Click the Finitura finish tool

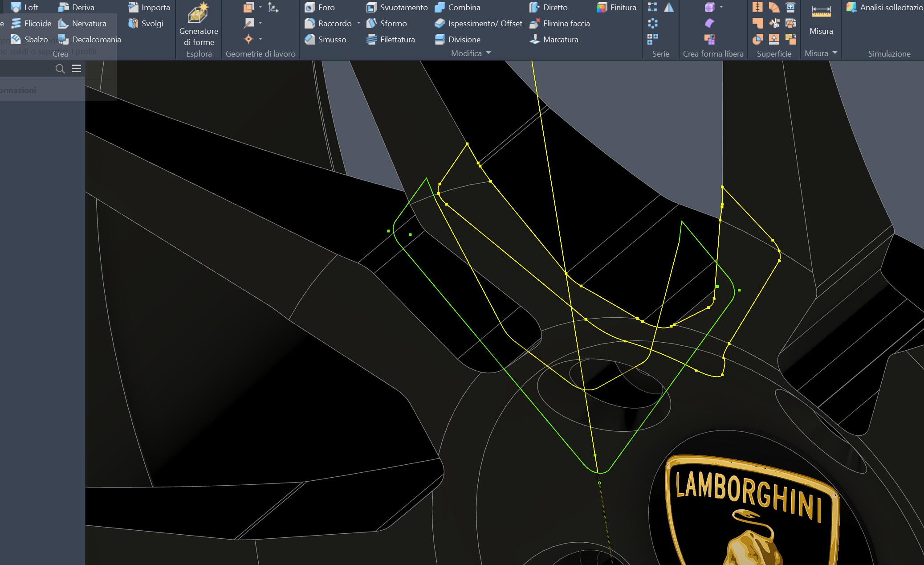coord(616,7)
